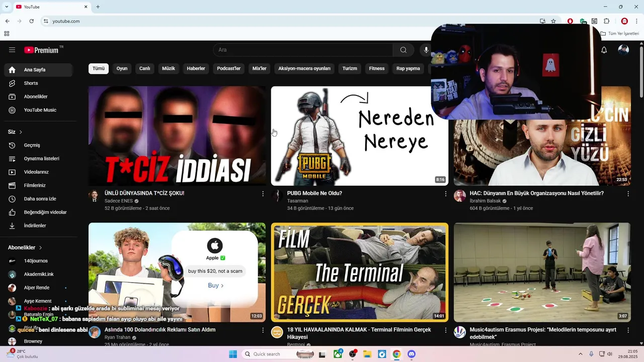Go to Abonelikler in the sidebar
Screen dimensions: 644x362
(x=38, y=97)
